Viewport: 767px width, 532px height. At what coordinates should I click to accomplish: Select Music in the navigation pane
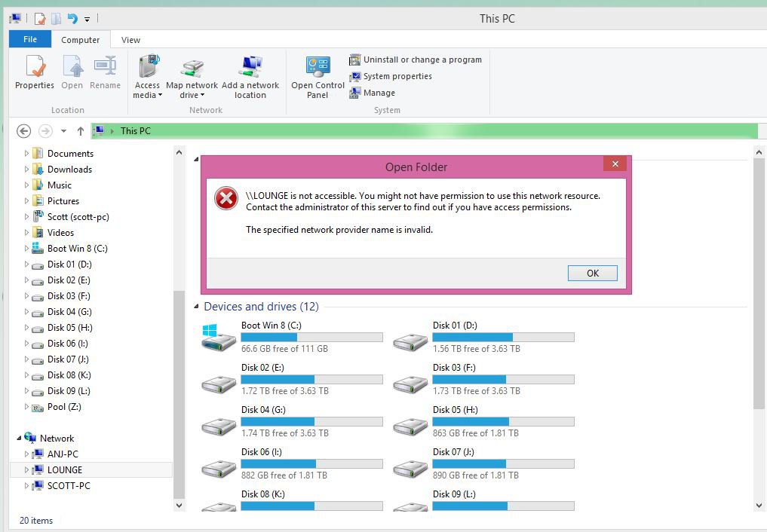point(59,185)
